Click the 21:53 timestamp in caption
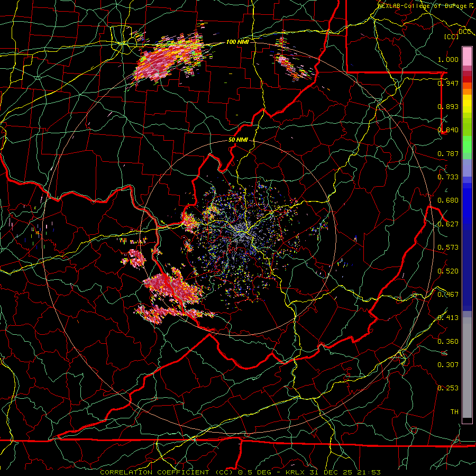 point(368,472)
